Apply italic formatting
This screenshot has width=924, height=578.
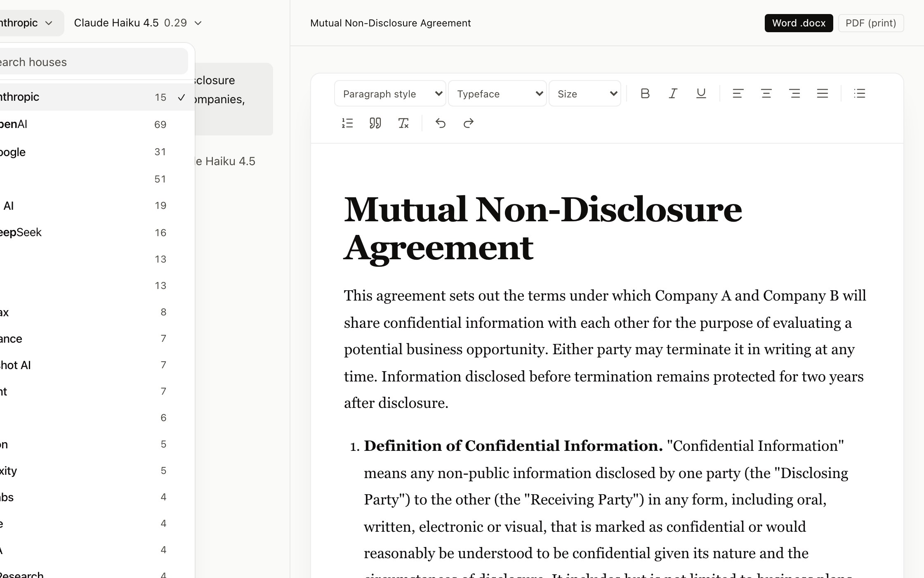(x=673, y=94)
